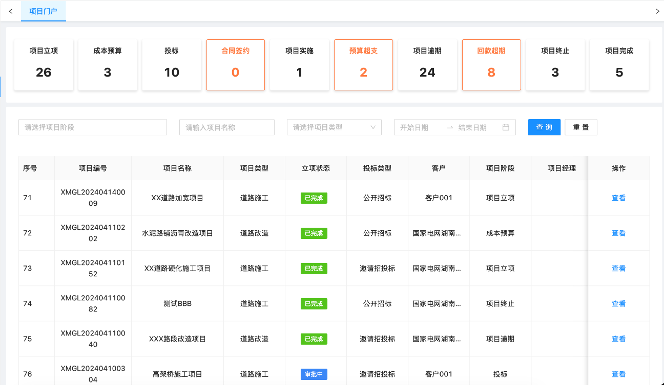The height and width of the screenshot is (385, 664).
Task: Open the 项目完成 card showing 5
Action: (619, 65)
